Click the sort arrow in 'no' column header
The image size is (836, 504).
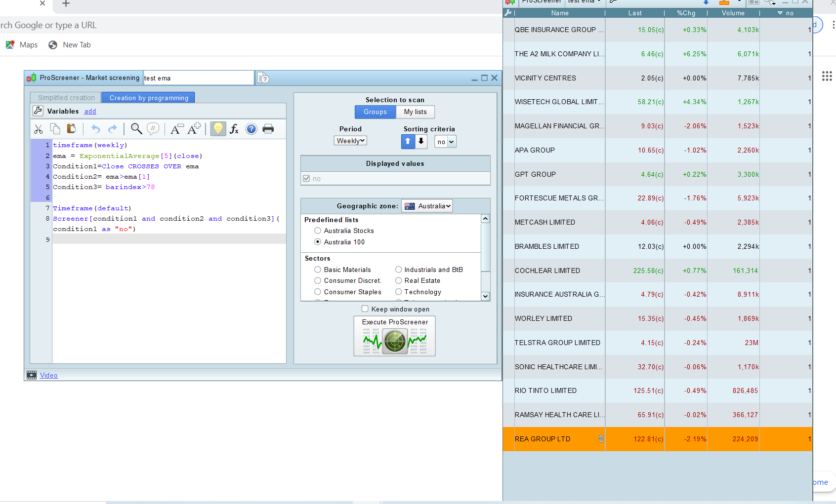point(780,13)
